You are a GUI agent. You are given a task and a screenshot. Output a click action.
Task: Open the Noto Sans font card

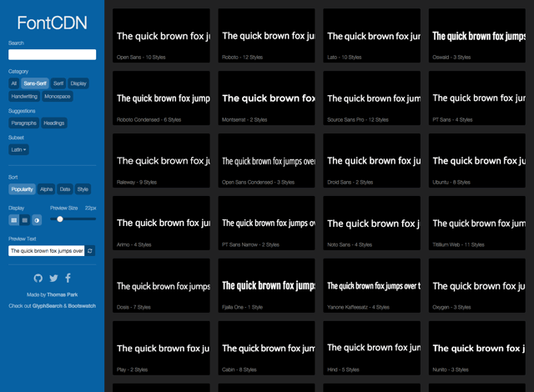(372, 224)
